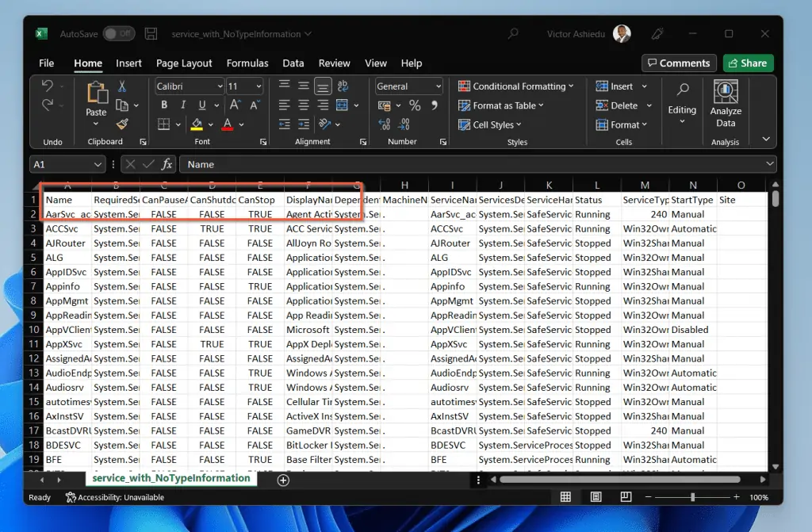
Task: Click the Comma Style icon
Action: [434, 105]
